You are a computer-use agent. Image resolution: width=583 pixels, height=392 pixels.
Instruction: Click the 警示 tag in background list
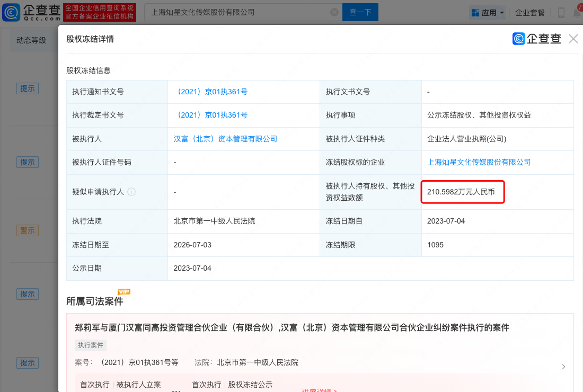point(28,230)
